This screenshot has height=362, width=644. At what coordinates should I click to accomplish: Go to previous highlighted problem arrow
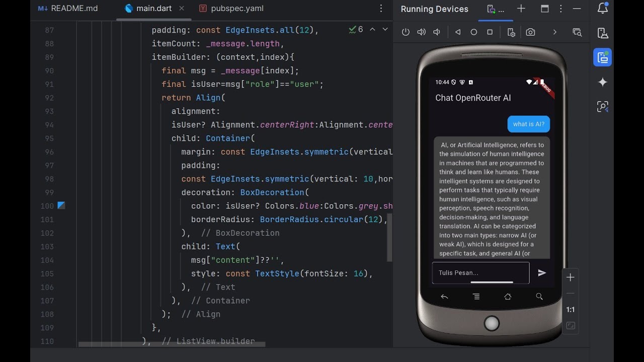pos(372,30)
